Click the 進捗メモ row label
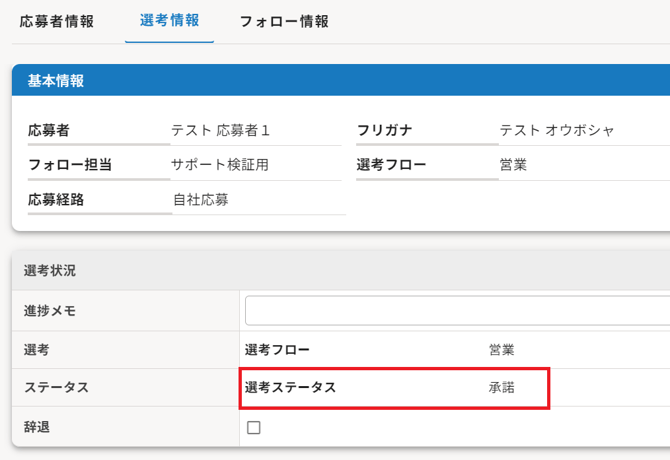Image resolution: width=670 pixels, height=460 pixels. (50, 311)
